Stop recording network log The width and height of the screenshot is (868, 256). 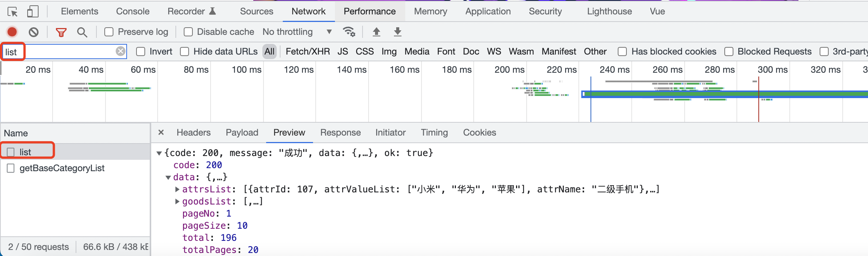pos(12,32)
